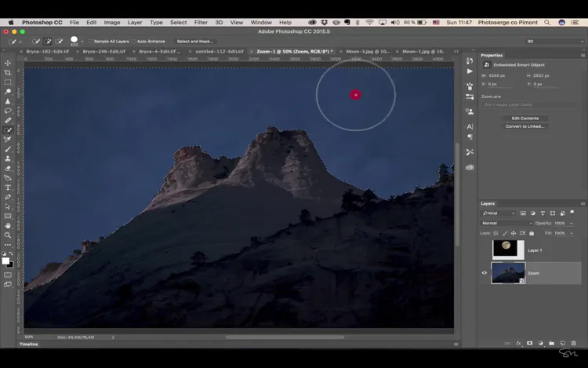The image size is (588, 368).
Task: Enable Auto-Enhance checkbox
Action: [x=133, y=42]
